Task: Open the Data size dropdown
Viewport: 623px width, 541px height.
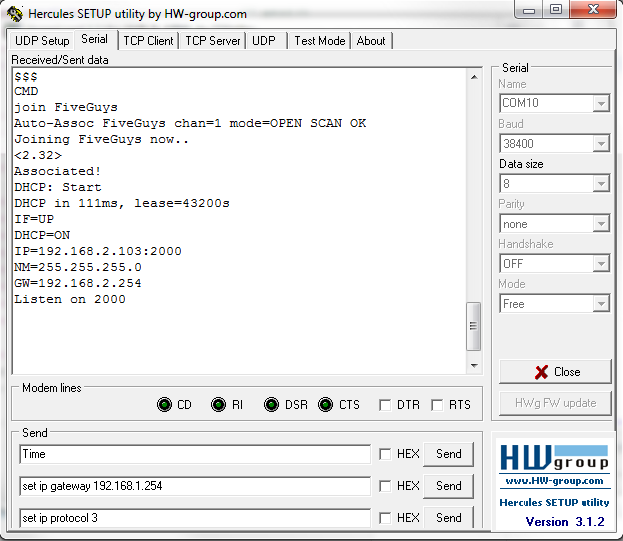Action: [601, 184]
